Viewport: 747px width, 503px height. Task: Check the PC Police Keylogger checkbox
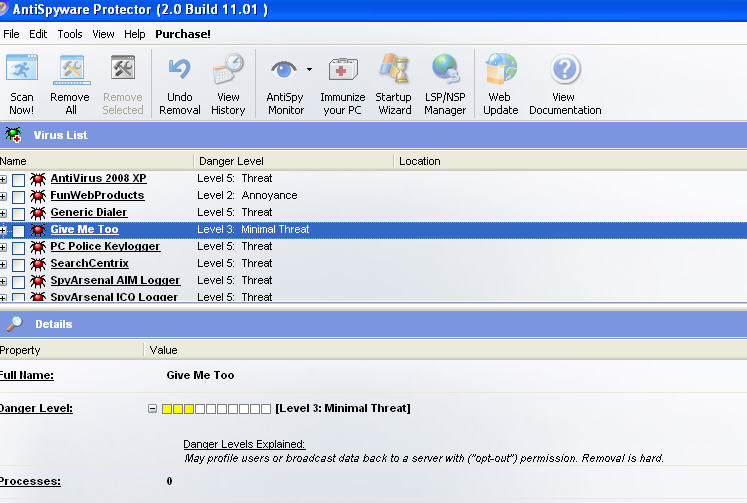coord(19,248)
